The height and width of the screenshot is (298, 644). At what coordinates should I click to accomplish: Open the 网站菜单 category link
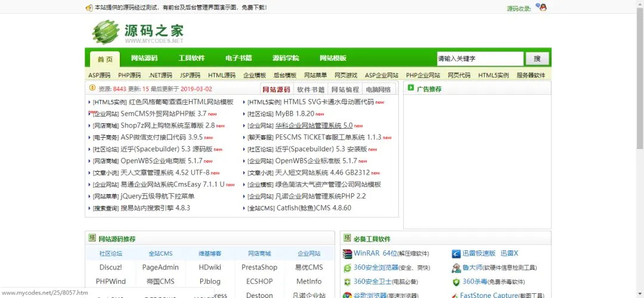[315, 76]
